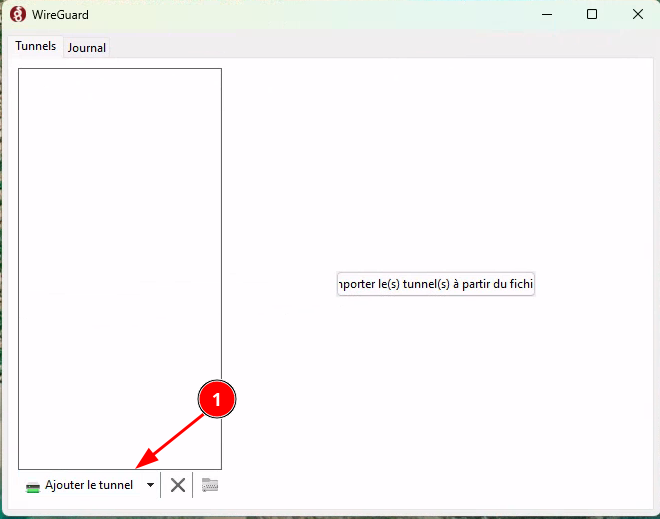
Task: Click the red numbered circle marker 1
Action: point(217,398)
